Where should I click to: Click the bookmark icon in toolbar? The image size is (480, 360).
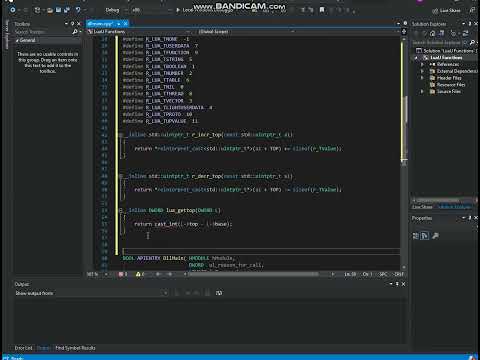tap(322, 10)
